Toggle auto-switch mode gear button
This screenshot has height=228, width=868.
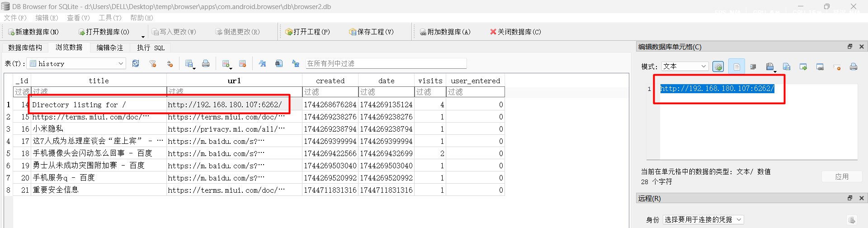coord(718,67)
